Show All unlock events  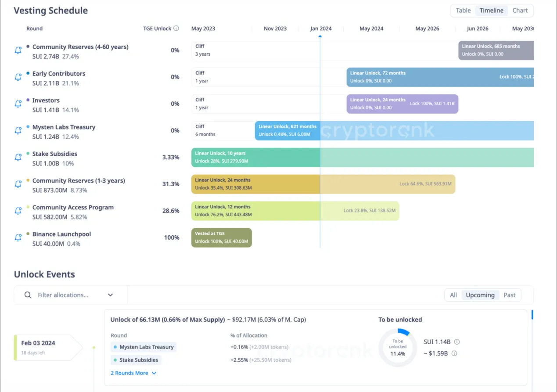pos(453,295)
